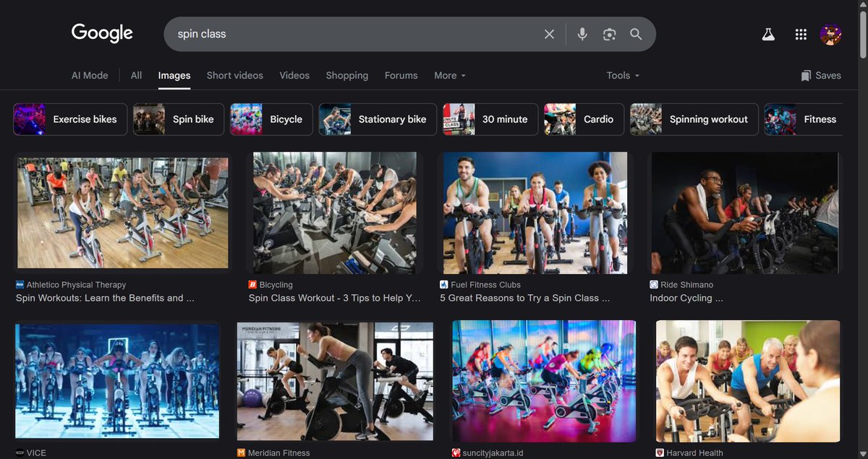Switch to the Videos tab
The height and width of the screenshot is (459, 868).
pyautogui.click(x=294, y=75)
